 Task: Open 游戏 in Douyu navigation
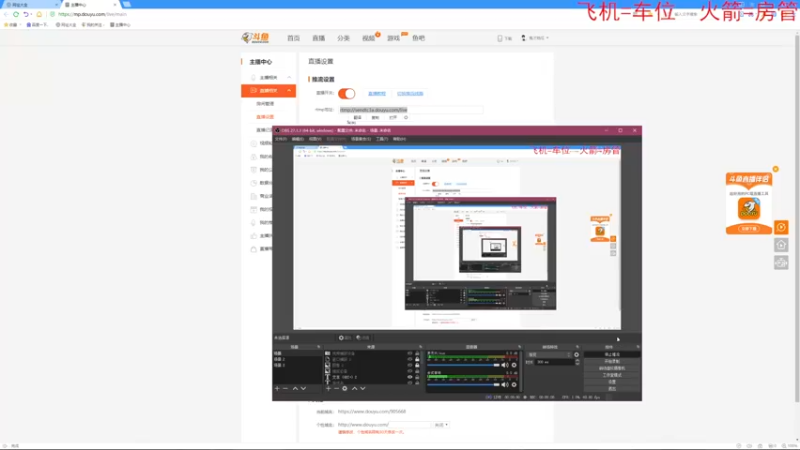click(x=393, y=38)
